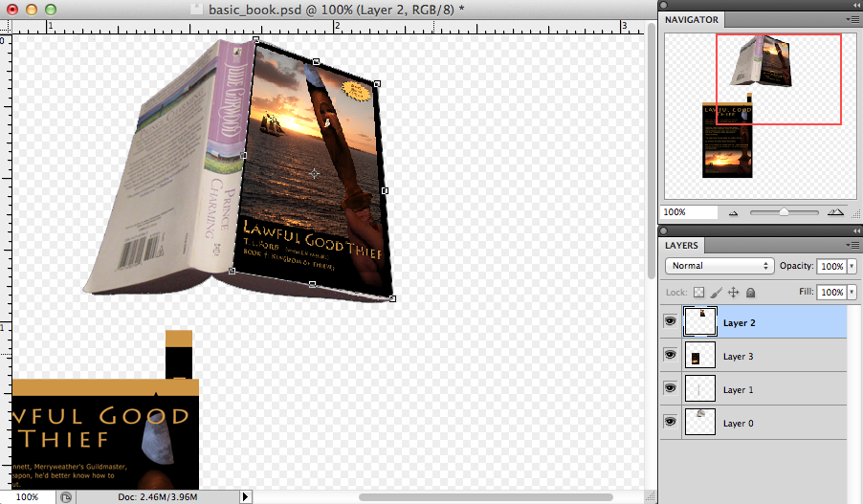Click the Navigator zoom percentage field
This screenshot has height=504, width=863.
click(689, 212)
